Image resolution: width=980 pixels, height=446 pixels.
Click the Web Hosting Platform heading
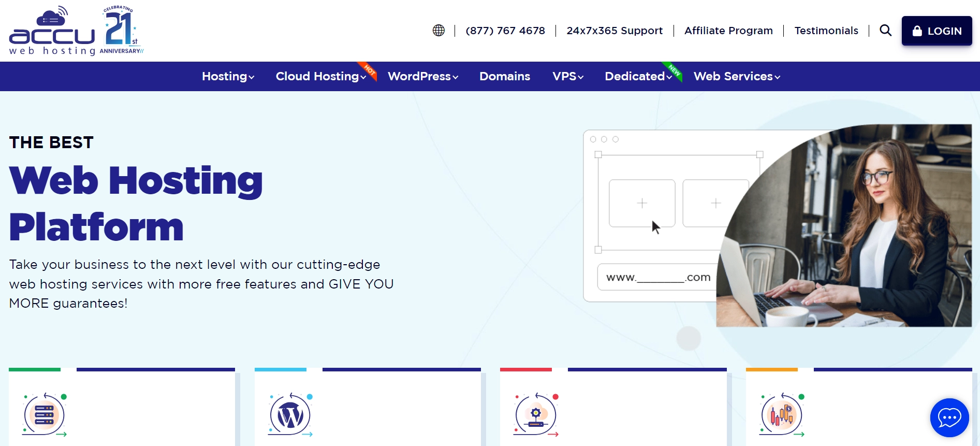(136, 204)
